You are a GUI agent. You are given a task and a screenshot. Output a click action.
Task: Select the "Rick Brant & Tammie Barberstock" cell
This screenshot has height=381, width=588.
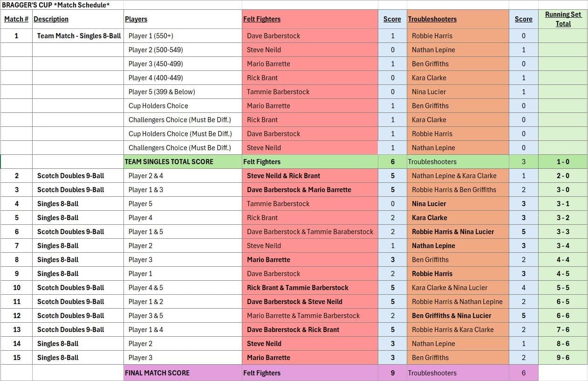310,288
